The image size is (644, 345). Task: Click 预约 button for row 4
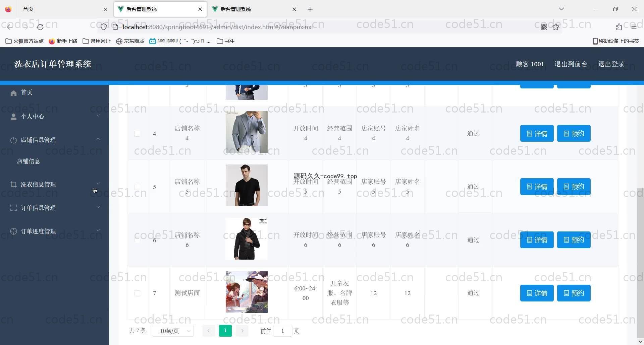click(574, 133)
